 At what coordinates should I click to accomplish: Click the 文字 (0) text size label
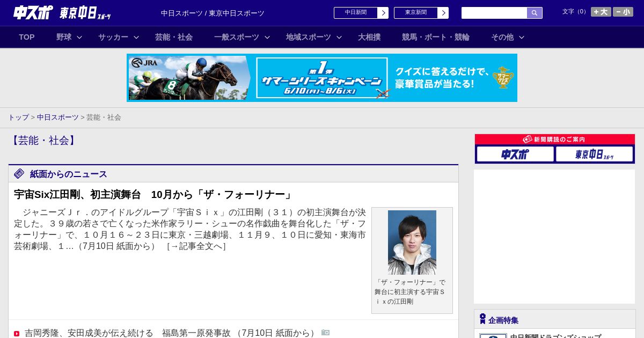point(575,12)
